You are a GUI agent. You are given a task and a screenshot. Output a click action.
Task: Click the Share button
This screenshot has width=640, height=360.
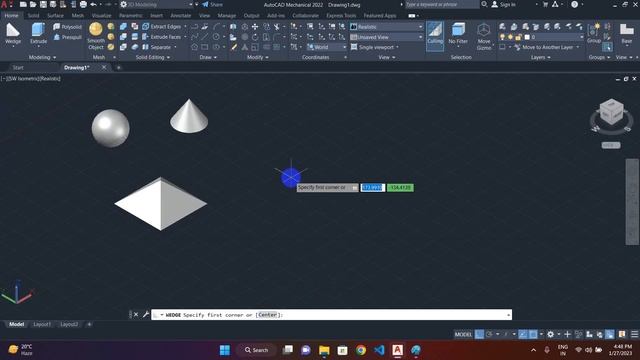[213, 4]
